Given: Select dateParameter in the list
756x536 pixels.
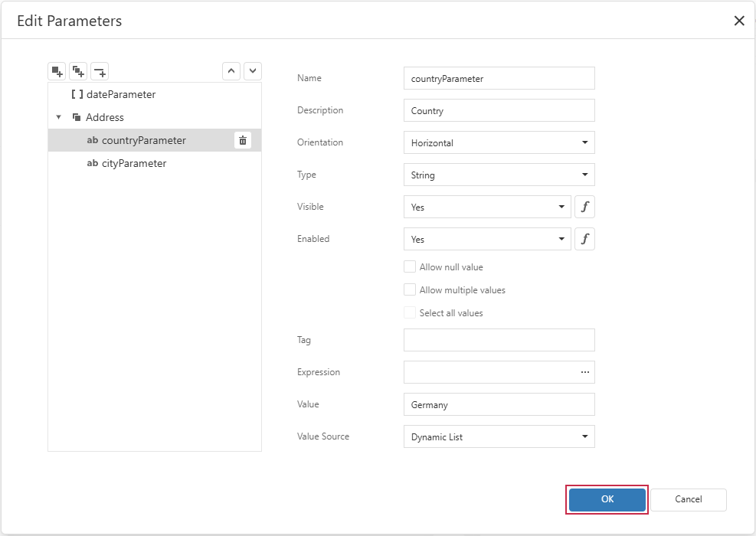Looking at the screenshot, I should coord(155,94).
